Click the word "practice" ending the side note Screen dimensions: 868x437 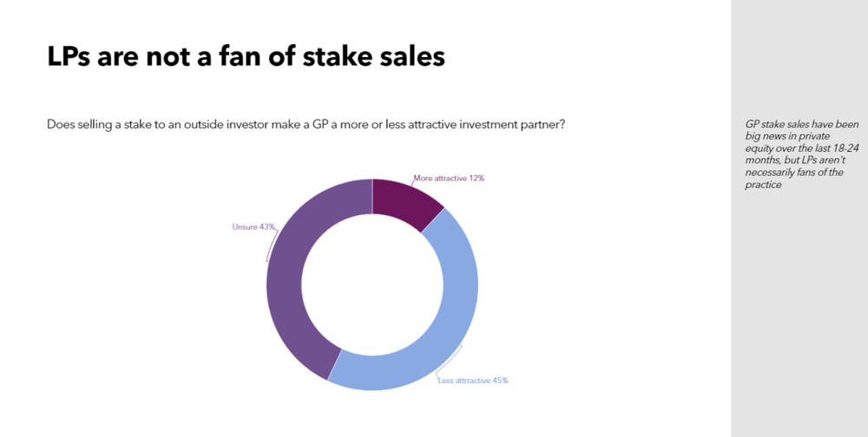pos(762,186)
